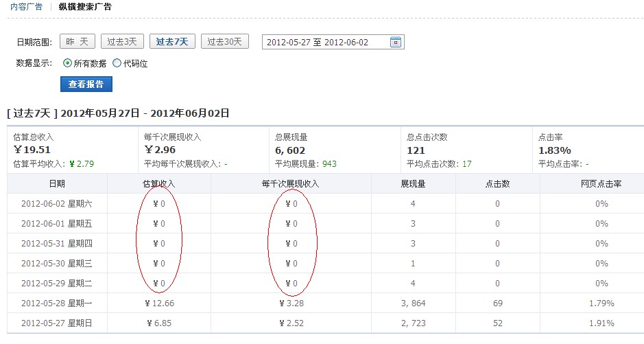Image resolution: width=644 pixels, height=344 pixels.
Task: Click the 查看报告 button
Action: tap(86, 84)
